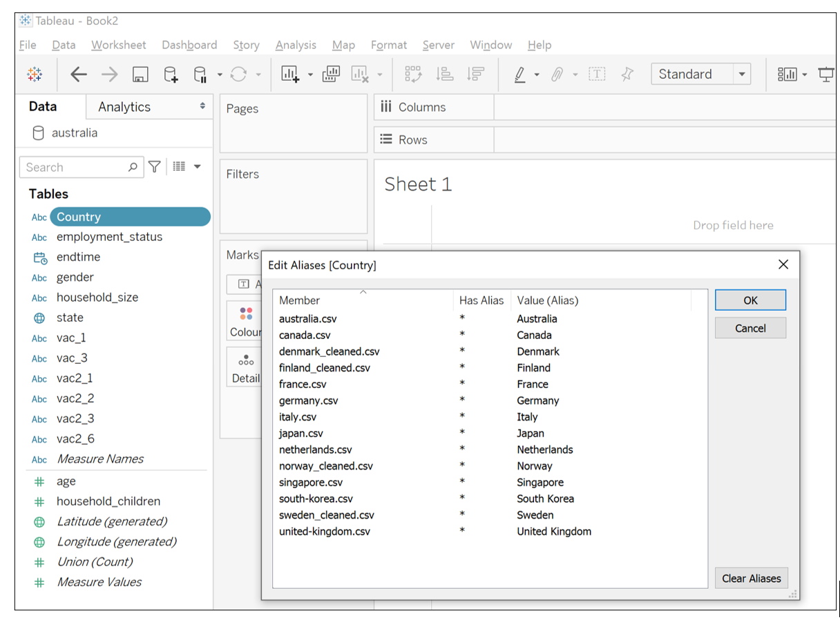Switch to the Analytics tab

[124, 107]
